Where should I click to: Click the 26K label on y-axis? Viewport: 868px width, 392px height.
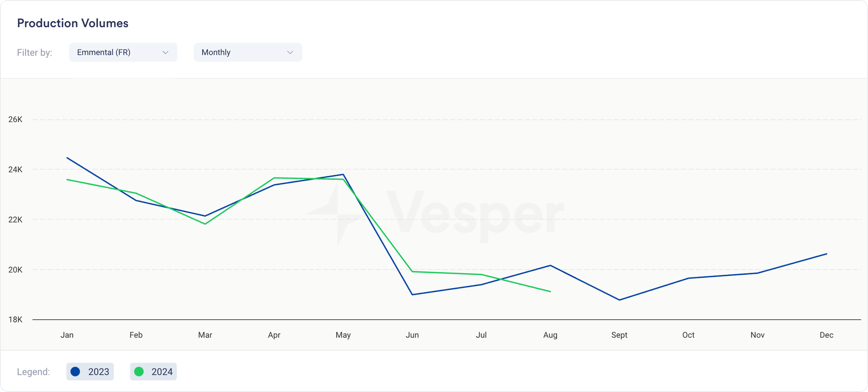pos(15,119)
